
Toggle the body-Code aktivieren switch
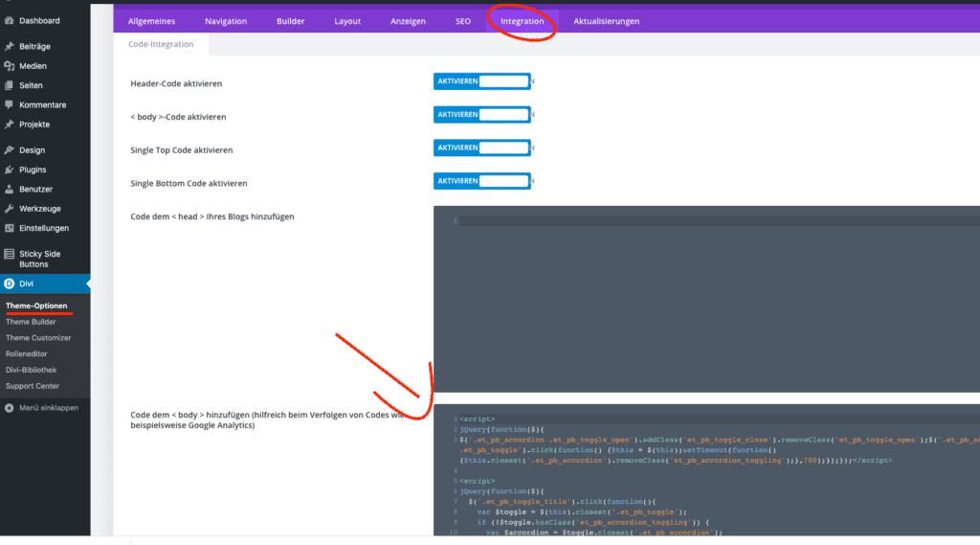(x=481, y=115)
